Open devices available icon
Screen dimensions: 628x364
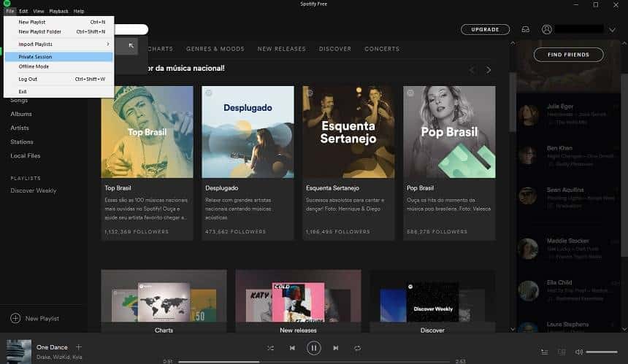[x=562, y=352]
